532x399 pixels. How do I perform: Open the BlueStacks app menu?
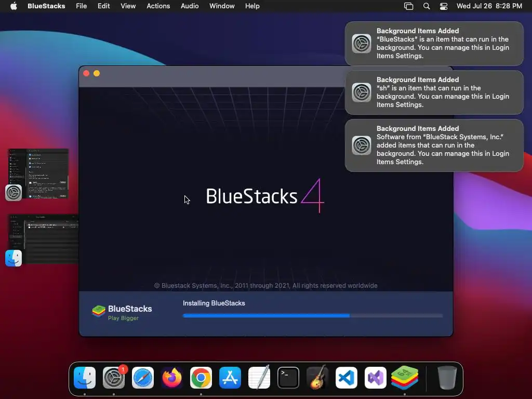(x=46, y=6)
